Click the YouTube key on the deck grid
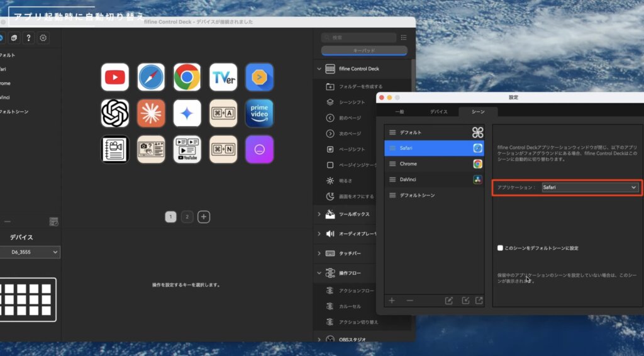644x356 pixels. click(x=115, y=77)
